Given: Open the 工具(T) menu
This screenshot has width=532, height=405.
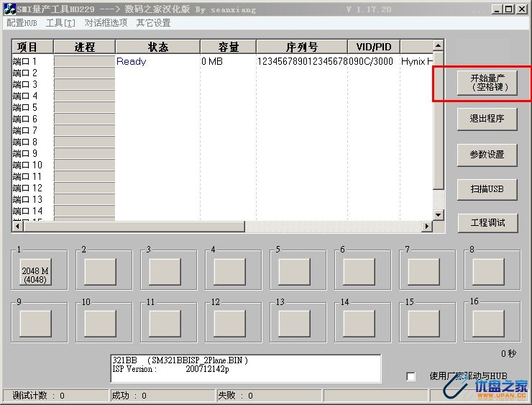Looking at the screenshot, I should click(60, 23).
